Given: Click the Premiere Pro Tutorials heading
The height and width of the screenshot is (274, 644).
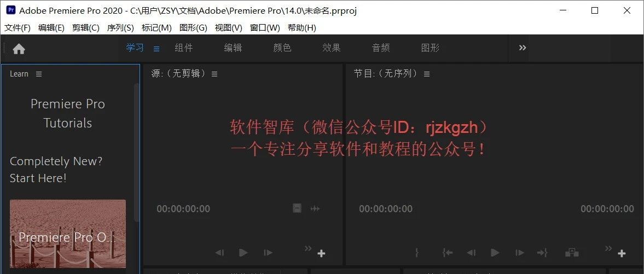Looking at the screenshot, I should point(68,113).
